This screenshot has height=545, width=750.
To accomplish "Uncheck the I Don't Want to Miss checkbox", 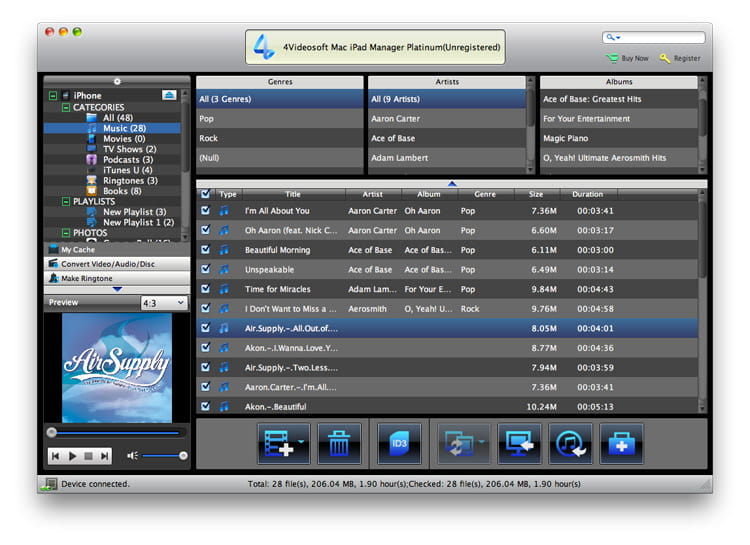I will pos(206,308).
